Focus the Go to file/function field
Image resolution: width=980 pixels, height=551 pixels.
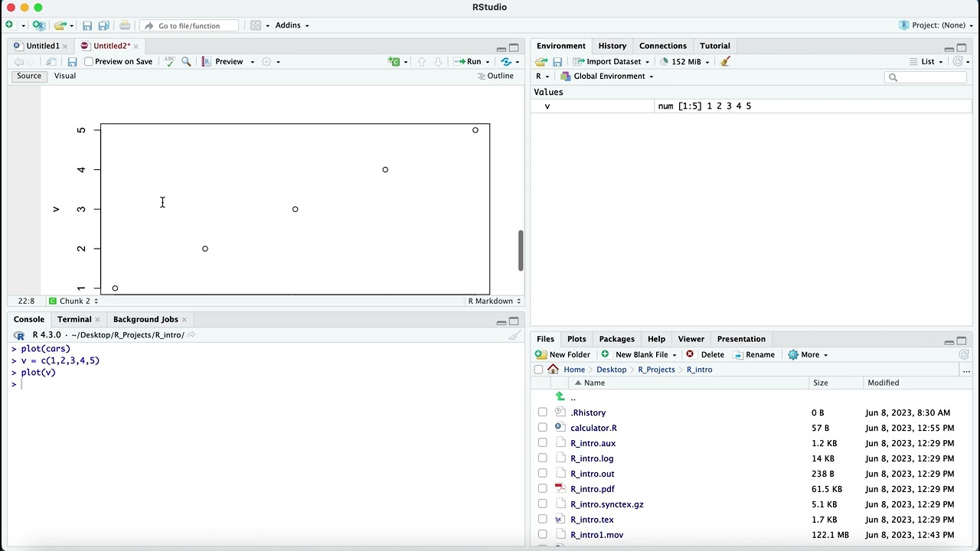pyautogui.click(x=189, y=25)
